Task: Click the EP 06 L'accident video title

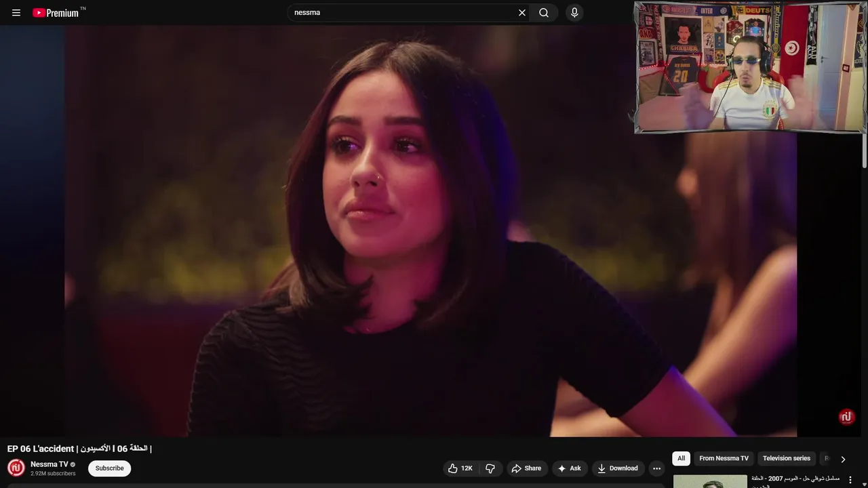Action: click(x=79, y=449)
